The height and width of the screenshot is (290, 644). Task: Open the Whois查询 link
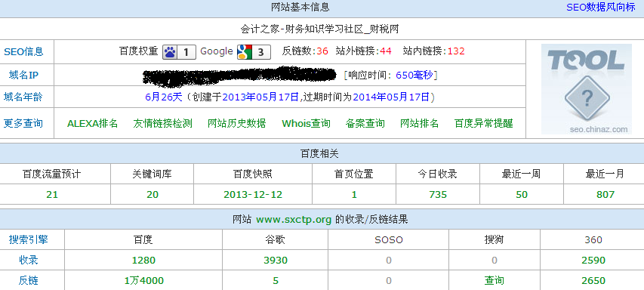point(306,123)
